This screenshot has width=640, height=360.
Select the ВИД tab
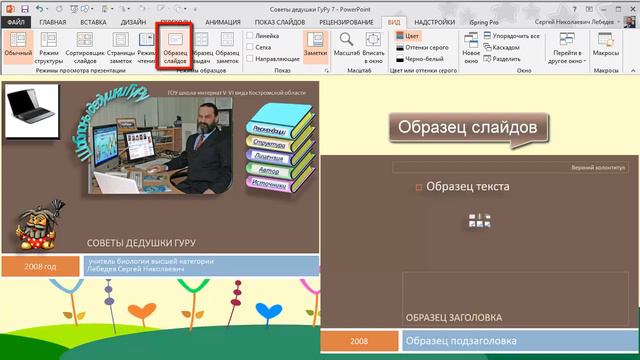click(394, 22)
